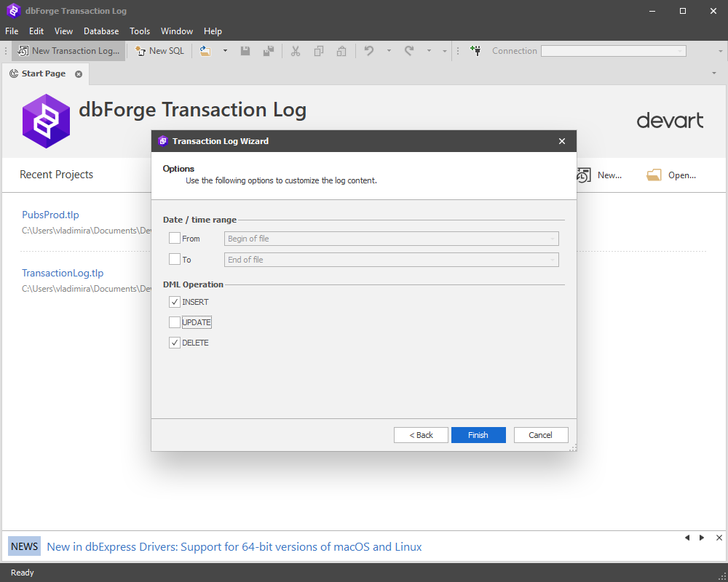The image size is (728, 582).
Task: Enable the To date checkbox
Action: coord(175,260)
